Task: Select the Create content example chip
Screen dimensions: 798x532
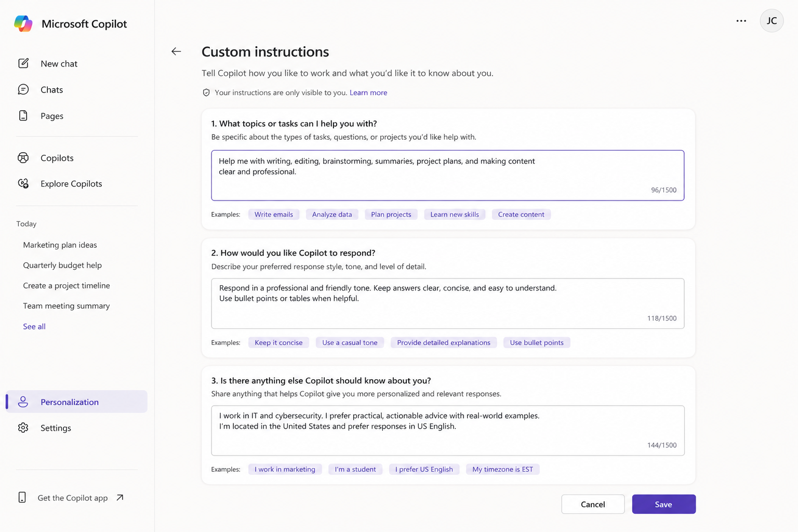Action: coord(521,214)
